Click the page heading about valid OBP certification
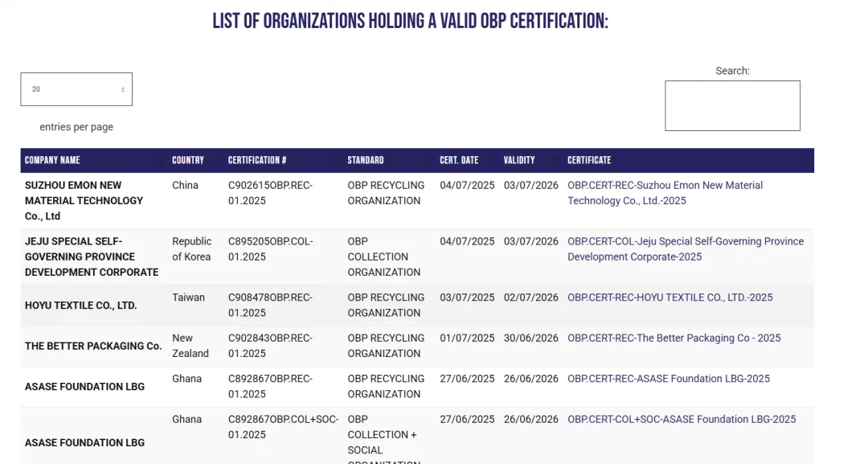 [410, 21]
